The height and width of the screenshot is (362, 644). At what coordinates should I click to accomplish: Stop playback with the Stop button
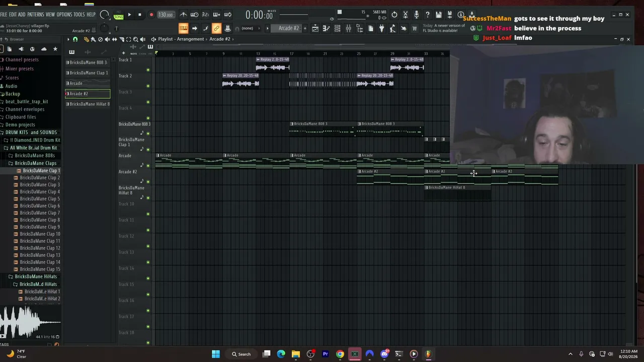[x=140, y=15]
